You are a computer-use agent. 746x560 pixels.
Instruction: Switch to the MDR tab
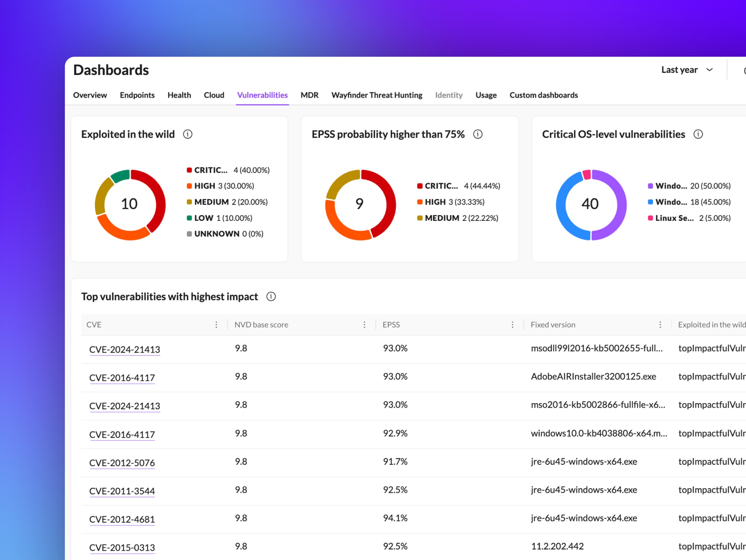[309, 95]
